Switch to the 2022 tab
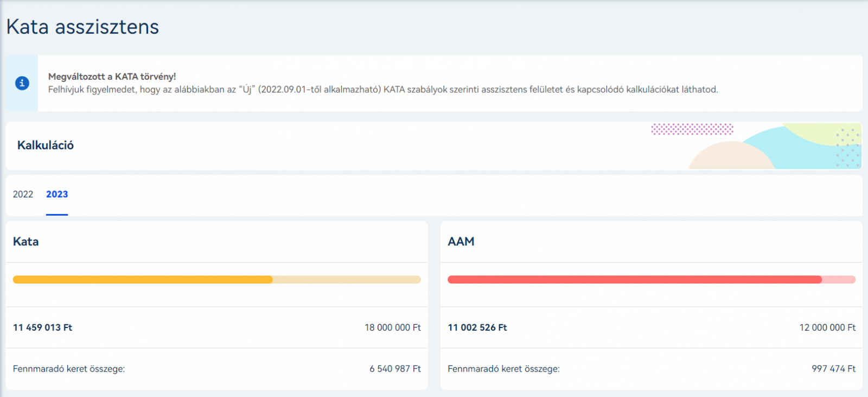 click(x=23, y=194)
